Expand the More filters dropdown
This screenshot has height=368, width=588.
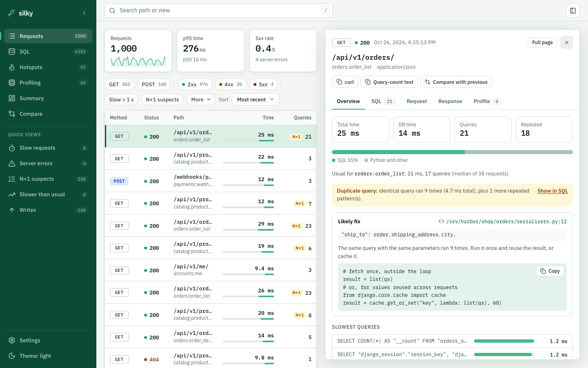click(201, 99)
